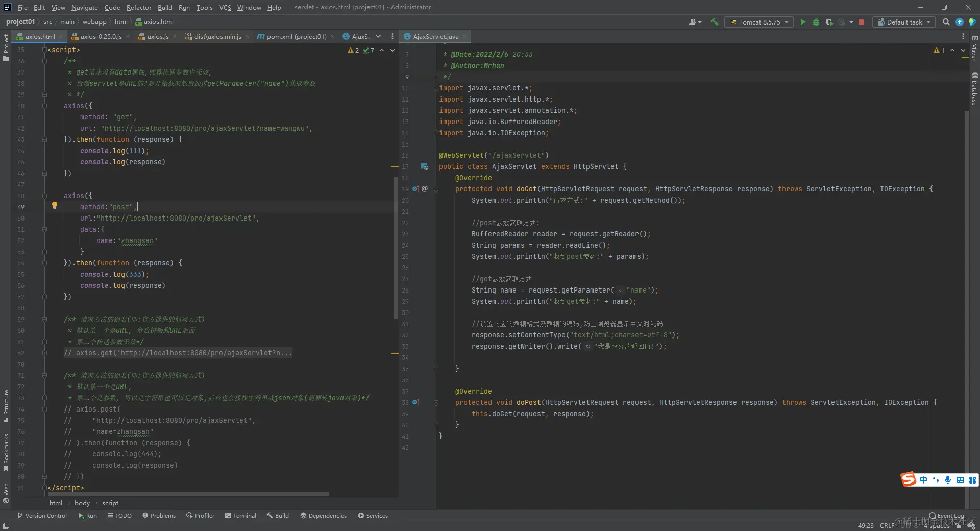Expand the hidden editor tabs list chevron
Image resolution: width=980 pixels, height=531 pixels.
(378, 36)
